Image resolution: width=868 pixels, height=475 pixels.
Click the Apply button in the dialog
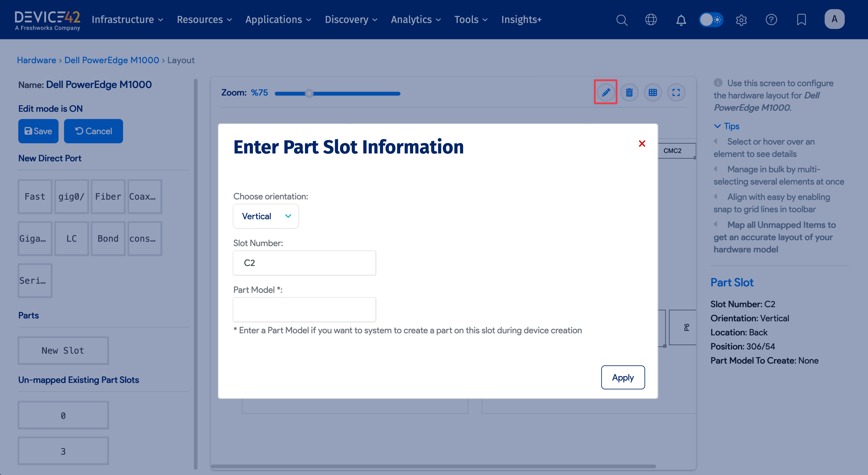tap(623, 377)
